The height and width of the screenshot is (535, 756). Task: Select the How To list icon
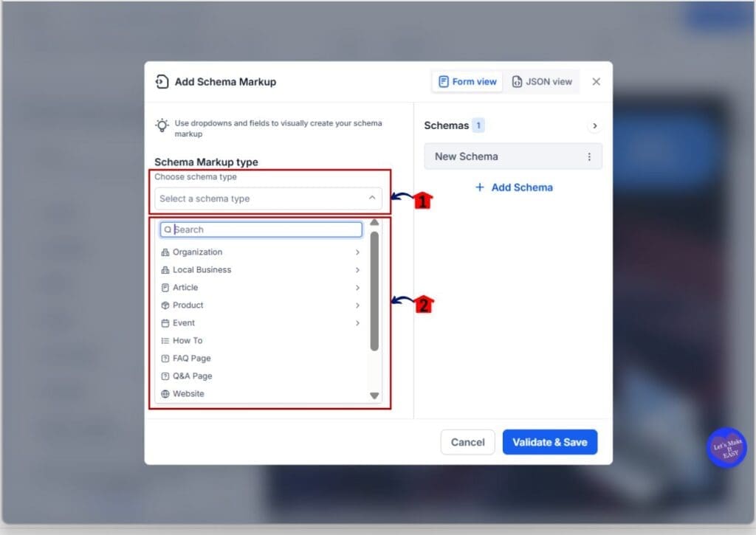[164, 340]
